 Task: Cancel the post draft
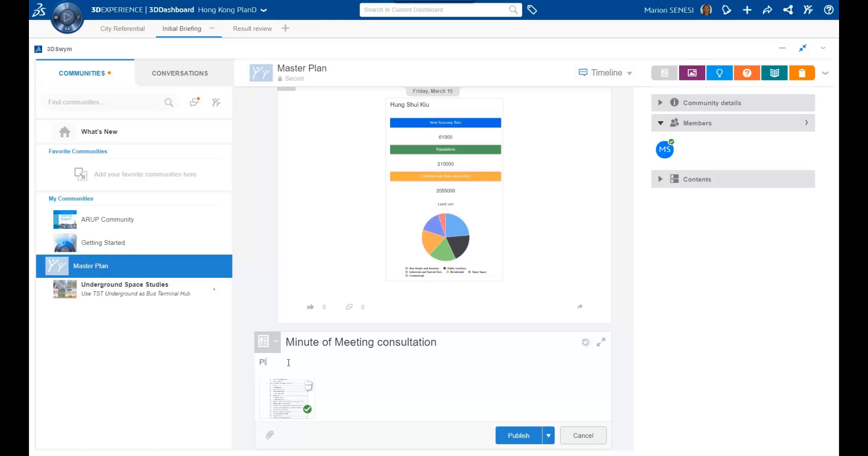click(583, 436)
